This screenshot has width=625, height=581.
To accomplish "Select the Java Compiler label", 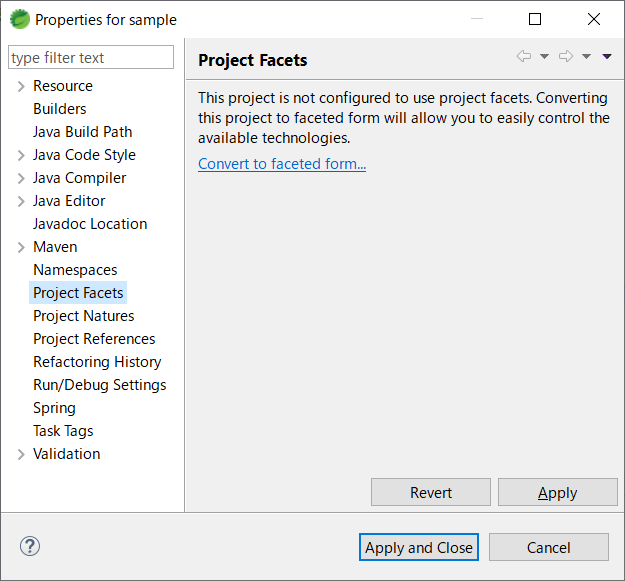I will coord(79,178).
